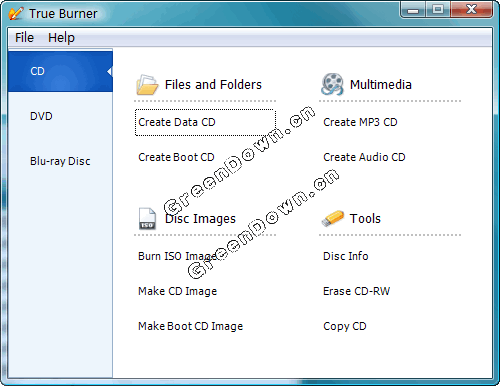This screenshot has height=386, width=500.
Task: Click the Tools USB drive icon
Action: click(x=332, y=218)
